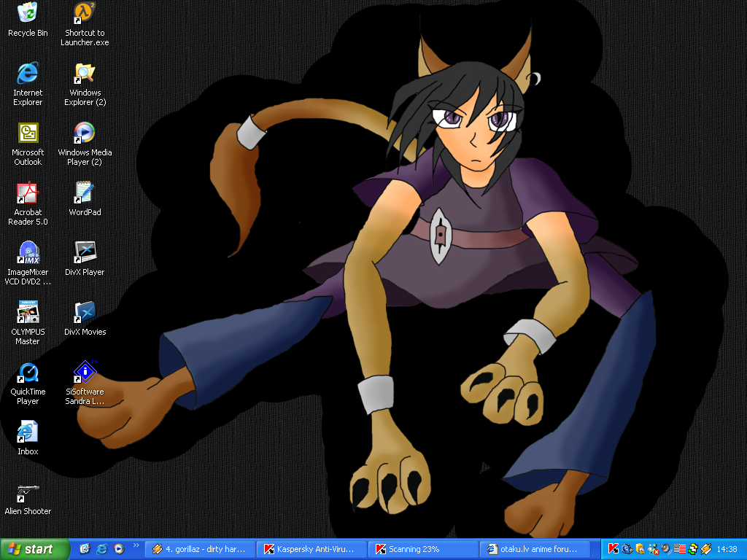Select the Windows Explorer (2) desktop icon

[85, 84]
